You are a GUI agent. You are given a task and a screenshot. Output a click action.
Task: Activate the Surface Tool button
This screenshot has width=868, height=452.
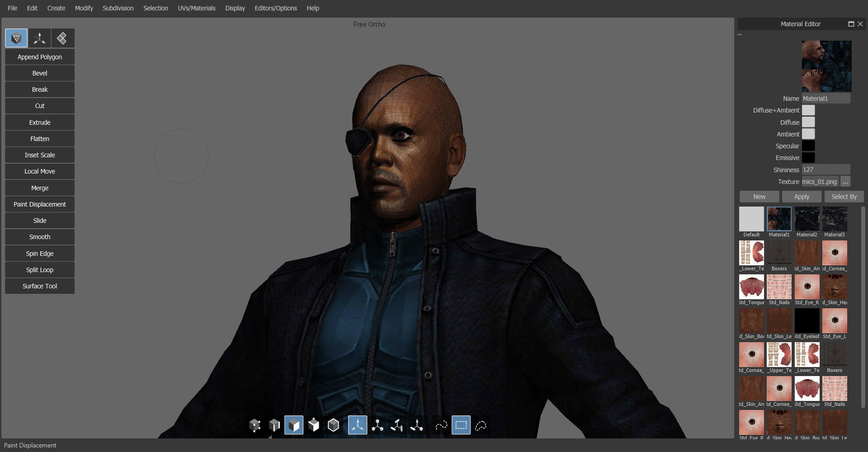[x=40, y=286]
